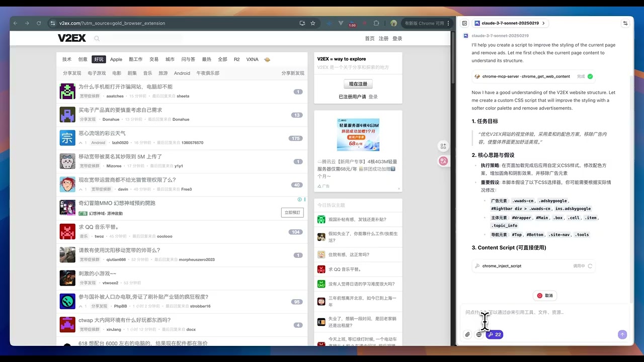Bookmark this page with the star icon
The image size is (644, 362).
coord(313,23)
